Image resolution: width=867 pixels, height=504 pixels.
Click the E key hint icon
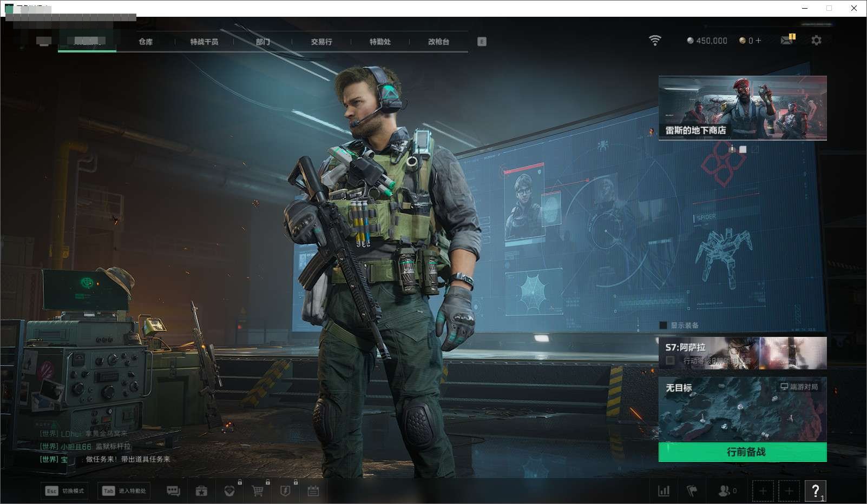coord(482,42)
